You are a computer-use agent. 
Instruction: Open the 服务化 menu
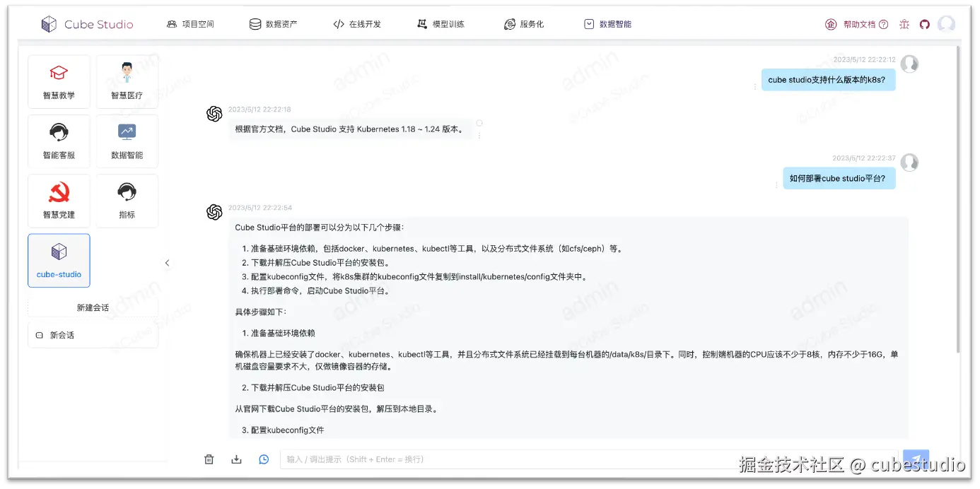(x=524, y=24)
